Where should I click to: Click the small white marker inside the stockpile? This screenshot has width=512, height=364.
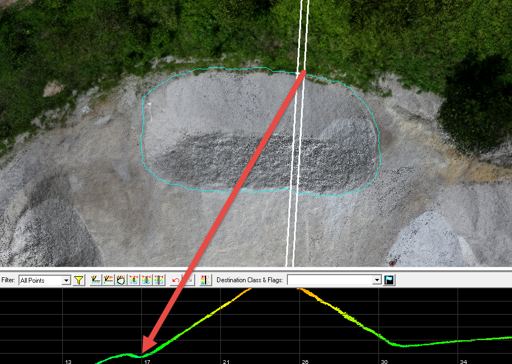150,112
